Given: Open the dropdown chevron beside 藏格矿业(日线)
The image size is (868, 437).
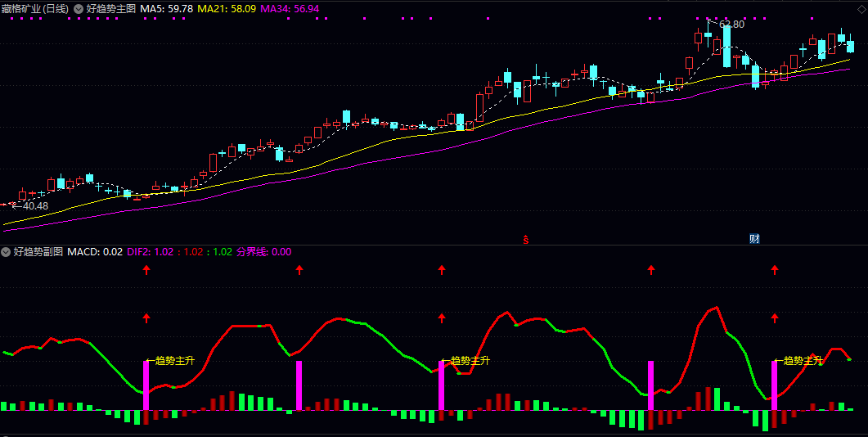Looking at the screenshot, I should coord(78,9).
